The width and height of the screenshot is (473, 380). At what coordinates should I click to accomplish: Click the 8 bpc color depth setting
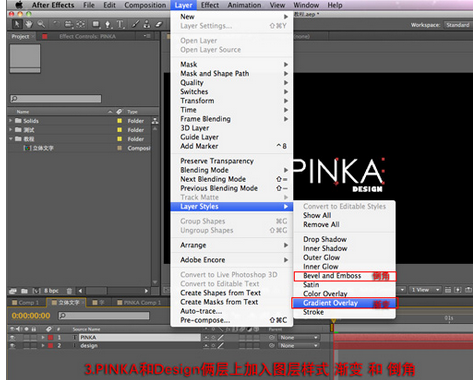pos(51,291)
